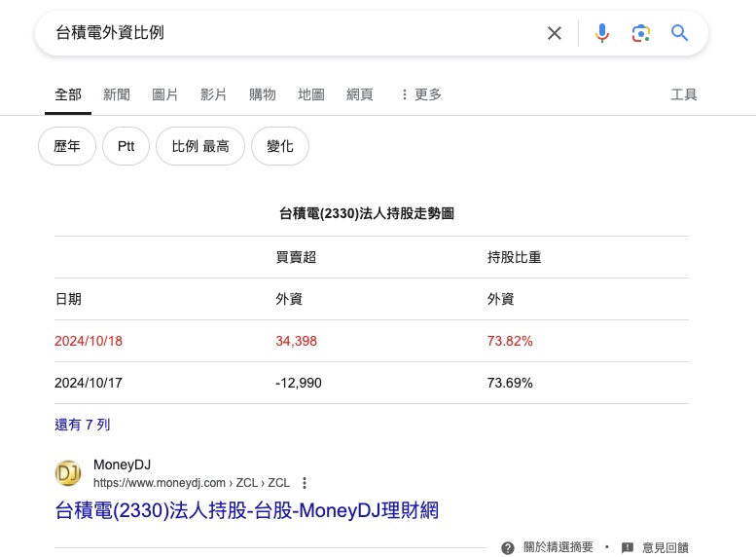756x557 pixels.
Task: Click 外資 under the 買賣超 column
Action: coord(289,299)
